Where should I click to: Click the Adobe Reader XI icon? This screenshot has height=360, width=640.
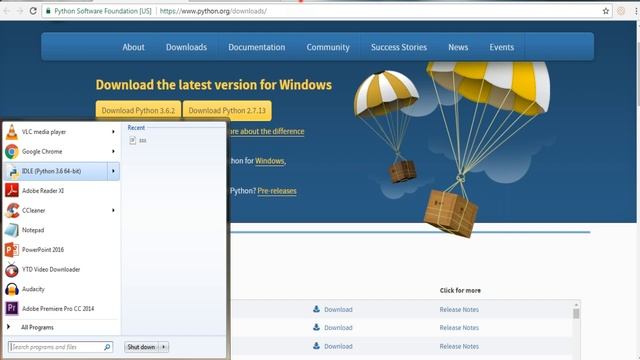pyautogui.click(x=12, y=191)
